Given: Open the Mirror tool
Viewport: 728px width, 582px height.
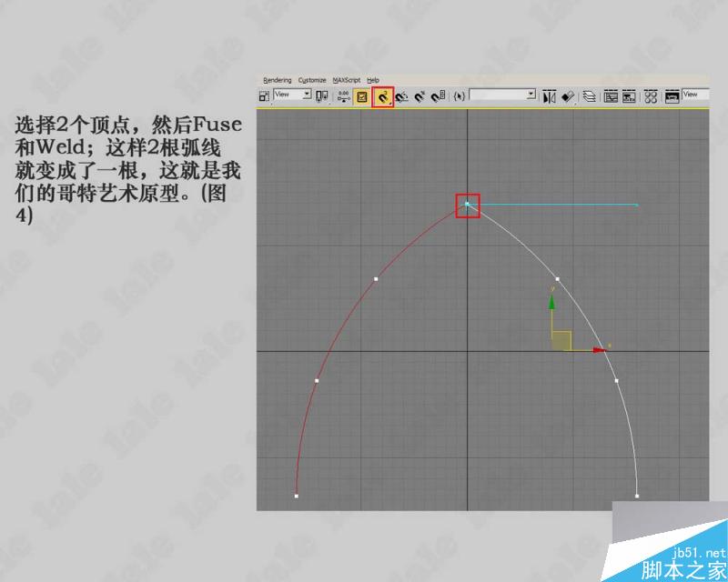Looking at the screenshot, I should (551, 95).
